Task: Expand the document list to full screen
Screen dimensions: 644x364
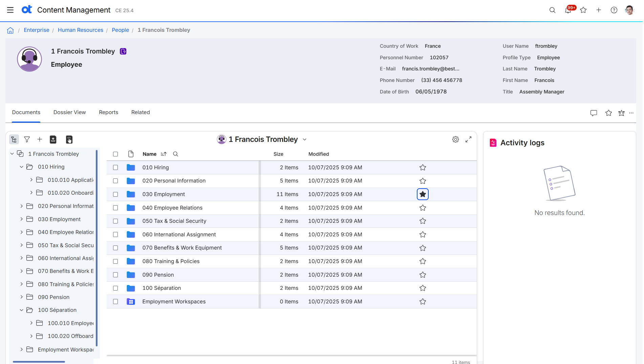Action: pyautogui.click(x=469, y=139)
